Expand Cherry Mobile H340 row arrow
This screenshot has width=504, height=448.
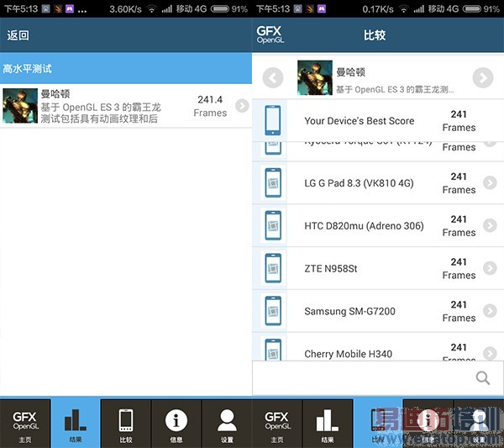(490, 353)
